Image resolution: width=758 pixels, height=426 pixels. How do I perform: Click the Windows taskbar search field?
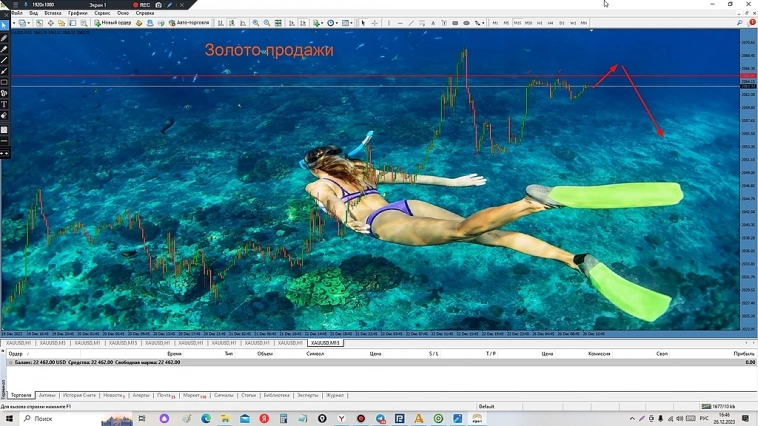(45, 419)
